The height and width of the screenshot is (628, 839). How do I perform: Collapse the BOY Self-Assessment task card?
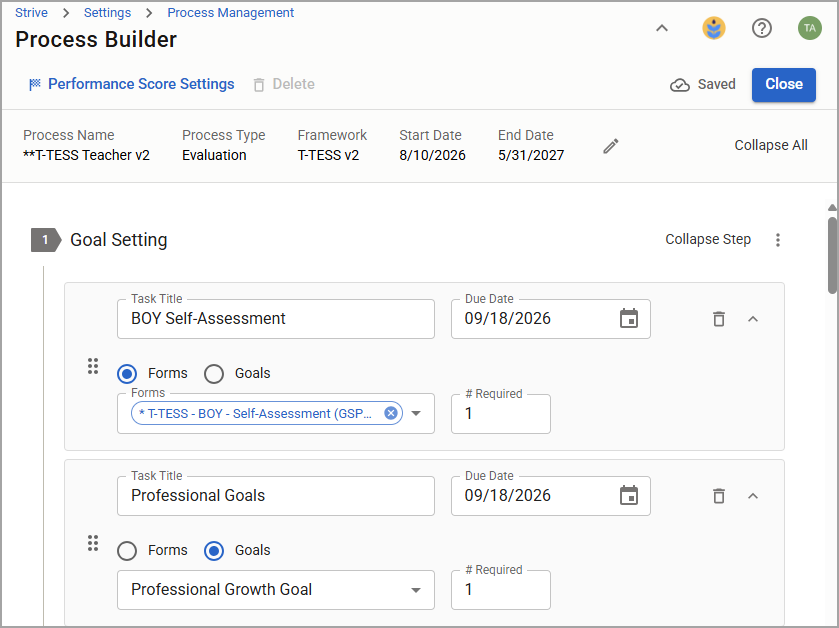753,319
